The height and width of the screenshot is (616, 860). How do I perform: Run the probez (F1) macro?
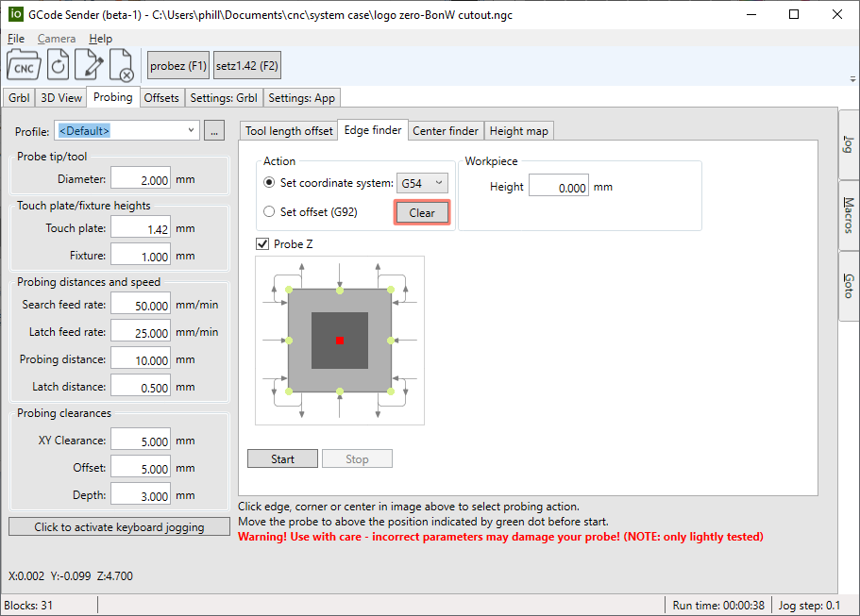click(177, 66)
